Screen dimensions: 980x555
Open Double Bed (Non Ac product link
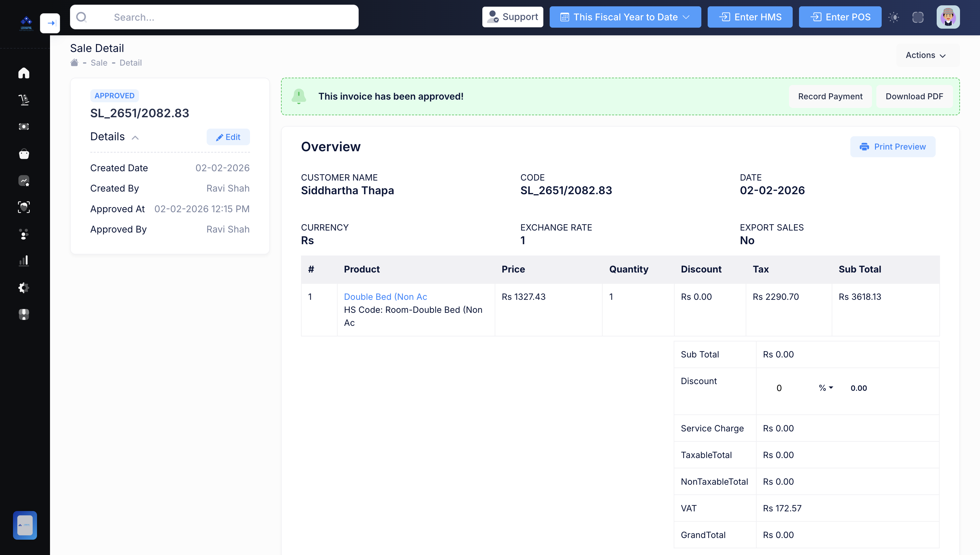click(x=385, y=297)
